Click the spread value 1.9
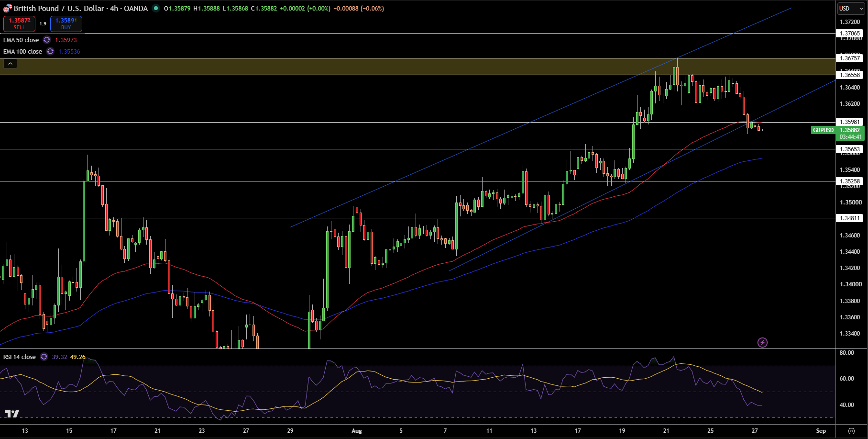Screen dimensions: 868x439 [43, 24]
